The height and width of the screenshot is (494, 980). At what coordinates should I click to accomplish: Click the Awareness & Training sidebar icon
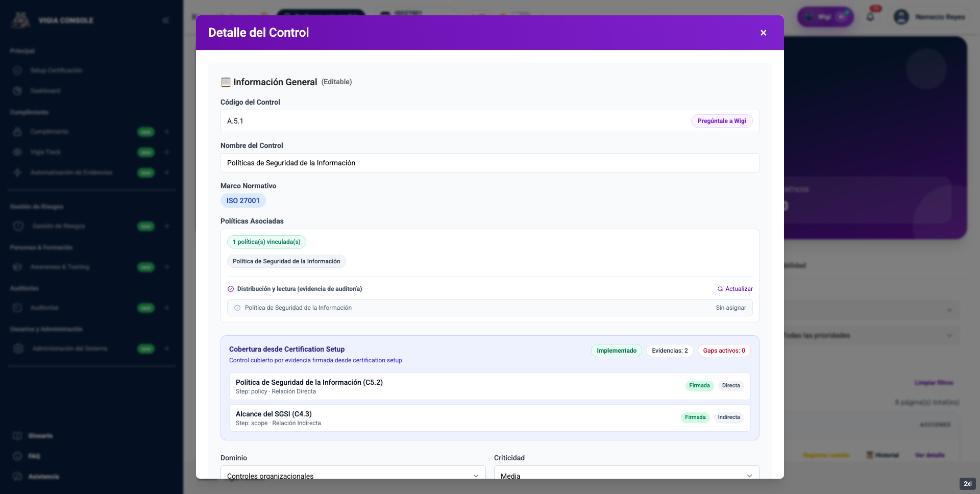[x=17, y=267]
